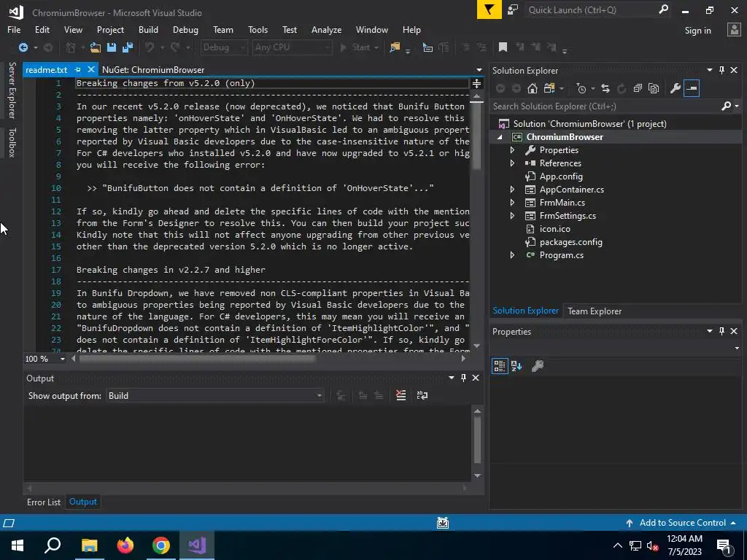Expand the AppContainer.cs node
This screenshot has width=747, height=560.
pos(512,190)
